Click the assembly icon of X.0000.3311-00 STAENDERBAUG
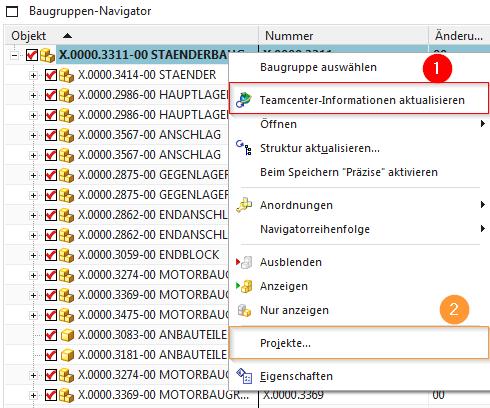Image resolution: width=490 pixels, height=408 pixels. (x=47, y=55)
